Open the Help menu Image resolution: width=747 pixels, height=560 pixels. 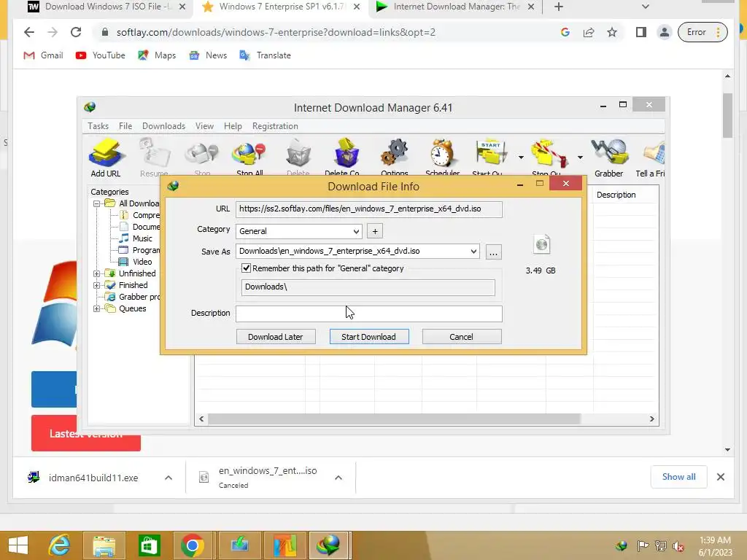click(x=233, y=126)
